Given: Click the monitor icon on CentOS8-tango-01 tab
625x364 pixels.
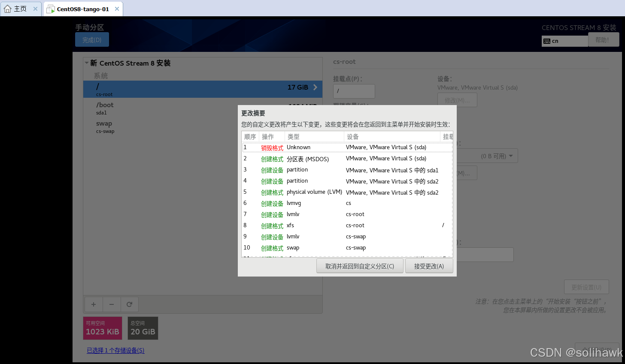Looking at the screenshot, I should point(51,8).
